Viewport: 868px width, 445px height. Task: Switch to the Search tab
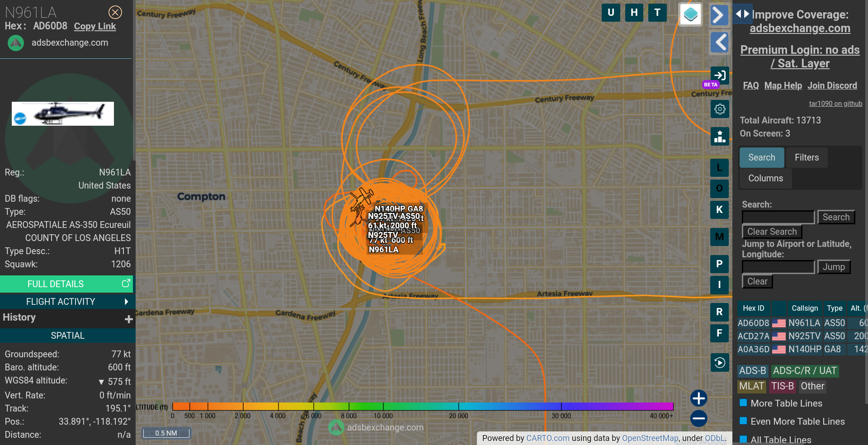coord(762,157)
